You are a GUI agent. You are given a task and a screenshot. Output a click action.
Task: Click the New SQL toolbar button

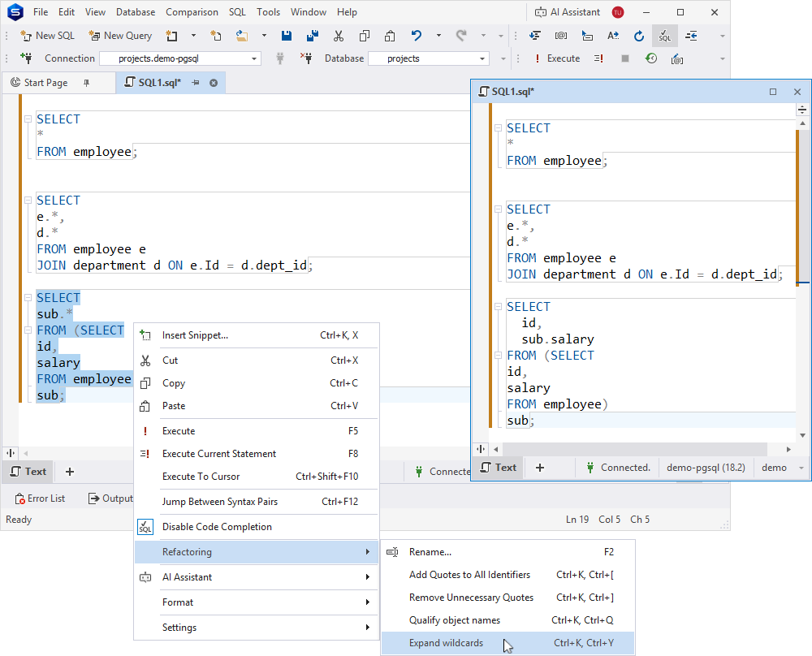click(48, 36)
